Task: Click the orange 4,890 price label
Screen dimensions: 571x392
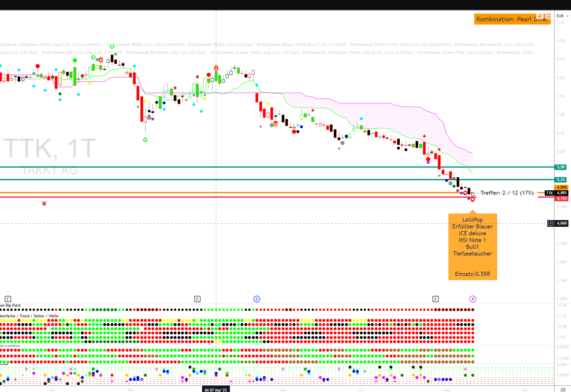Action: pos(562,188)
